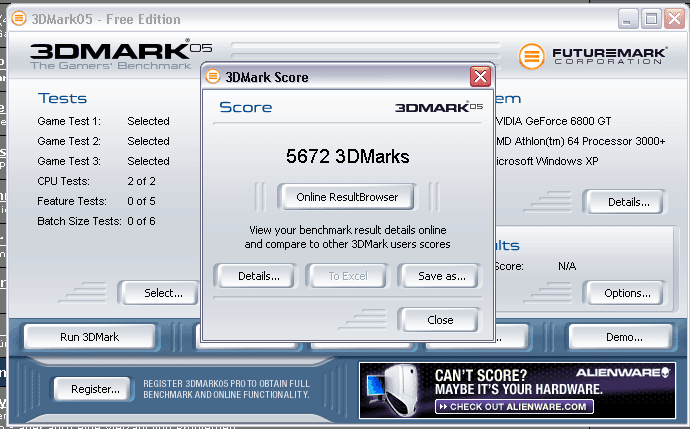The width and height of the screenshot is (690, 429).
Task: Open the Alienware advertisement banner
Action: pos(518,390)
